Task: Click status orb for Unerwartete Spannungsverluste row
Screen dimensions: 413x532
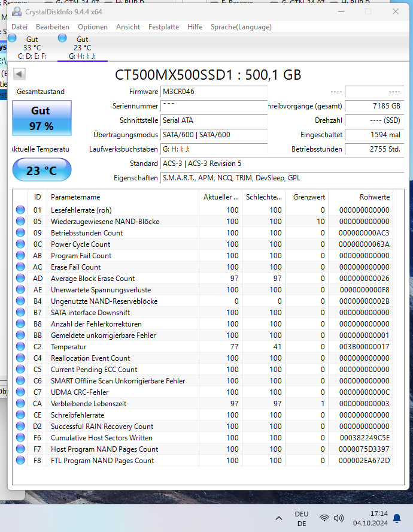Action: pyautogui.click(x=20, y=289)
